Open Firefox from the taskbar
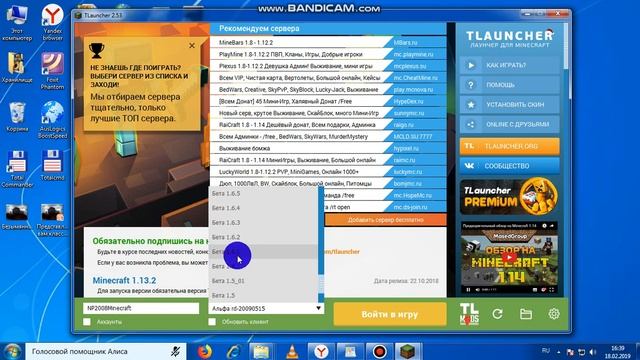640x360 pixels. 204,351
